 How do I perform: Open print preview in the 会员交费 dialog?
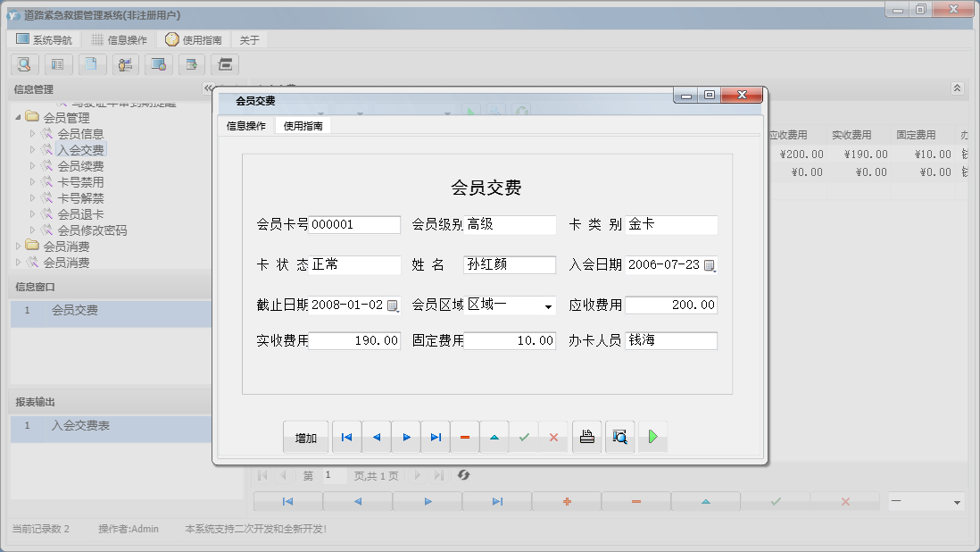coord(619,437)
